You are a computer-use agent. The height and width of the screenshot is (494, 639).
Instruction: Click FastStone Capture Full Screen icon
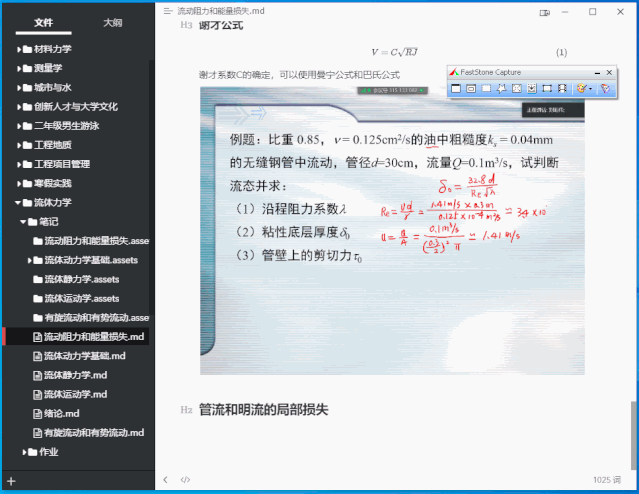pos(517,88)
